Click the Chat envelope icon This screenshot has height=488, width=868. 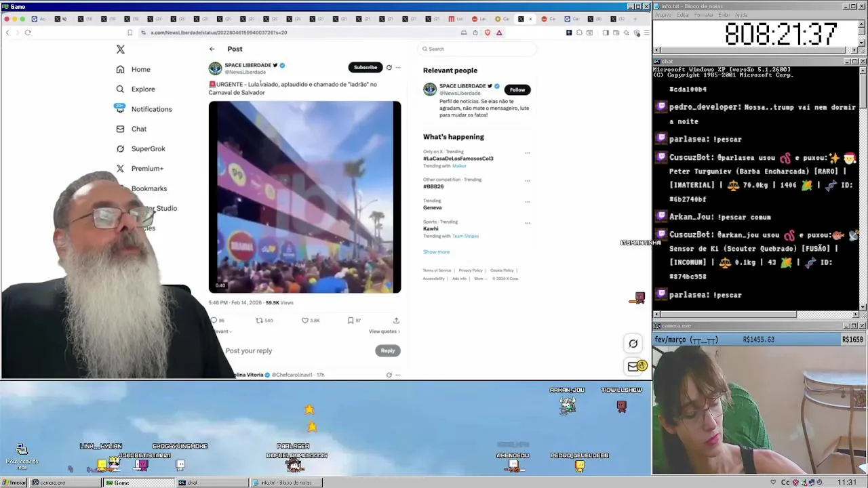click(x=120, y=129)
